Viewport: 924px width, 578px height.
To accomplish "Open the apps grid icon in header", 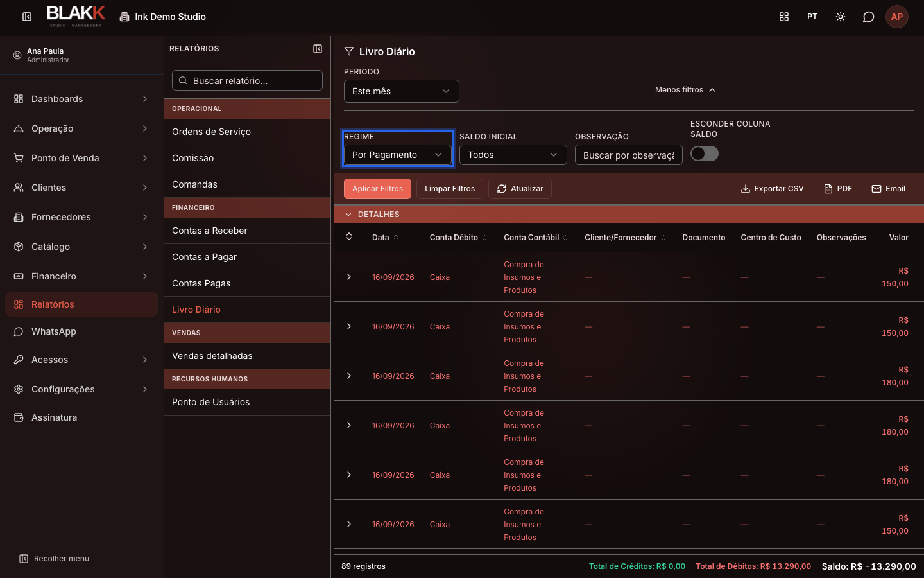I will click(784, 17).
